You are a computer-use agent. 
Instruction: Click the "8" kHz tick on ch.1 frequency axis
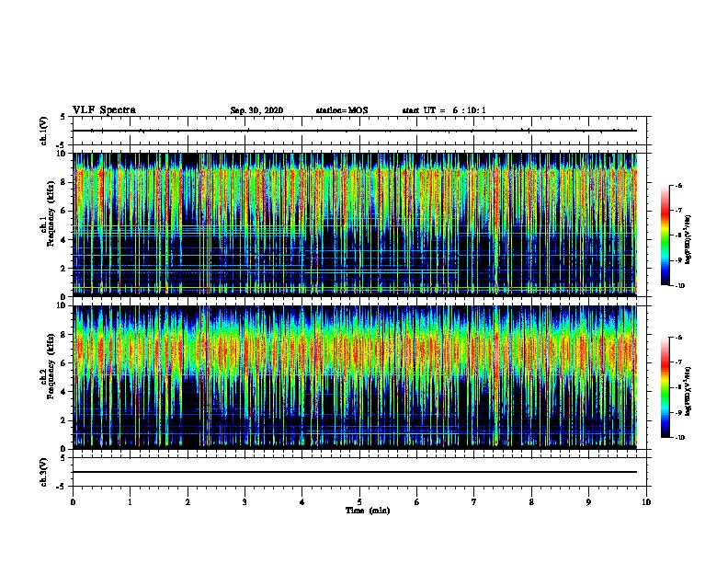(64, 182)
